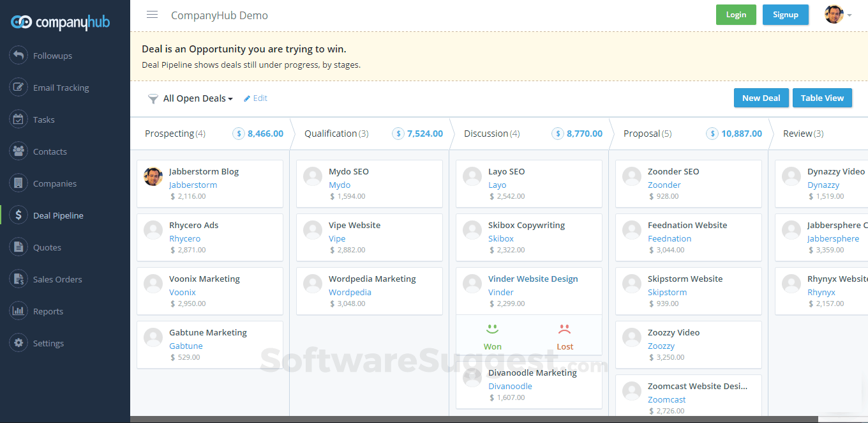Select the Zoozzy Video deal title
This screenshot has width=868, height=423.
(673, 332)
